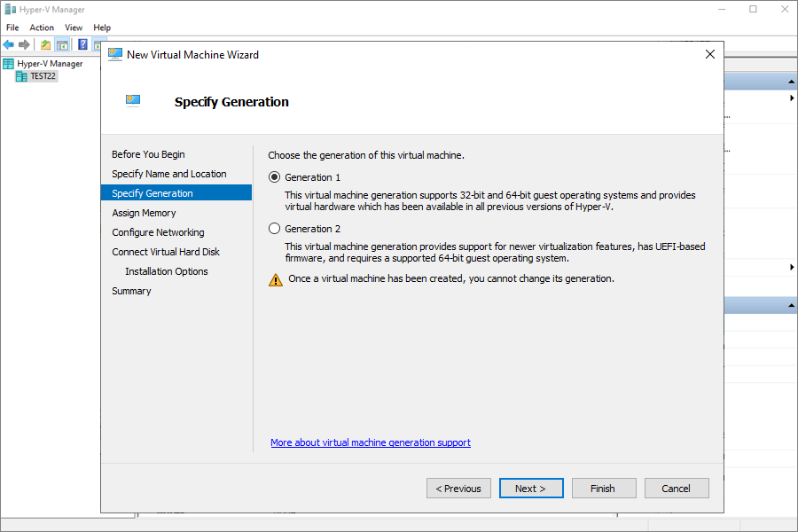The image size is (798, 532).
Task: Open the File menu
Action: tap(12, 27)
